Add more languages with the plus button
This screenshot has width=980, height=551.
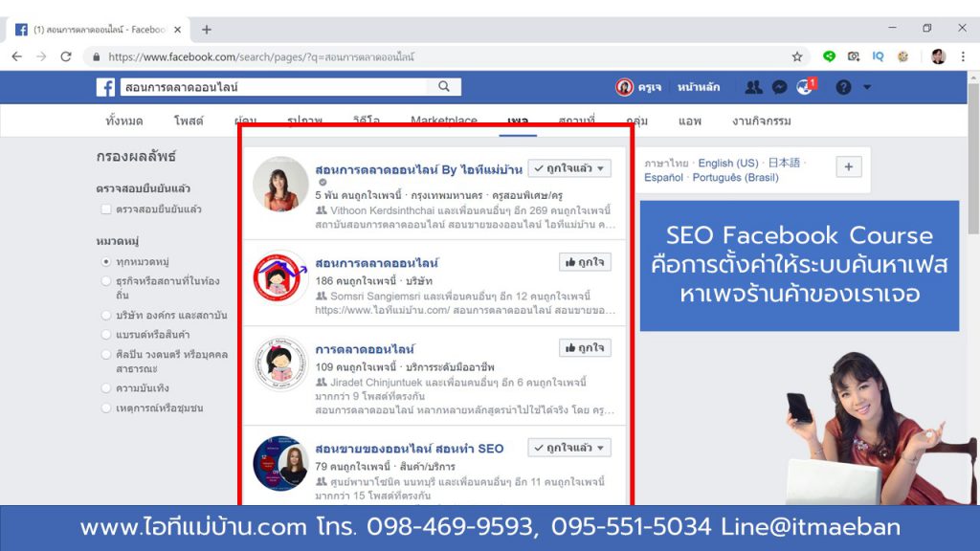pyautogui.click(x=847, y=165)
